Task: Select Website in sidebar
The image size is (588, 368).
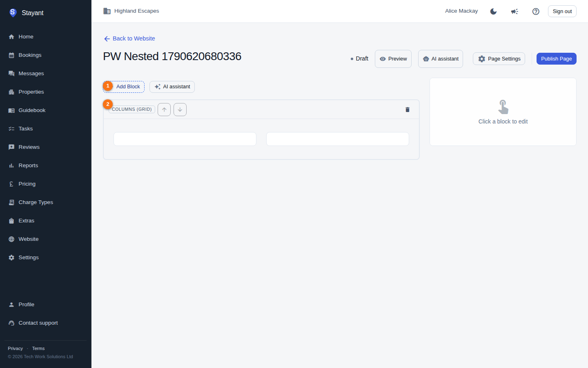Action: coord(46,239)
